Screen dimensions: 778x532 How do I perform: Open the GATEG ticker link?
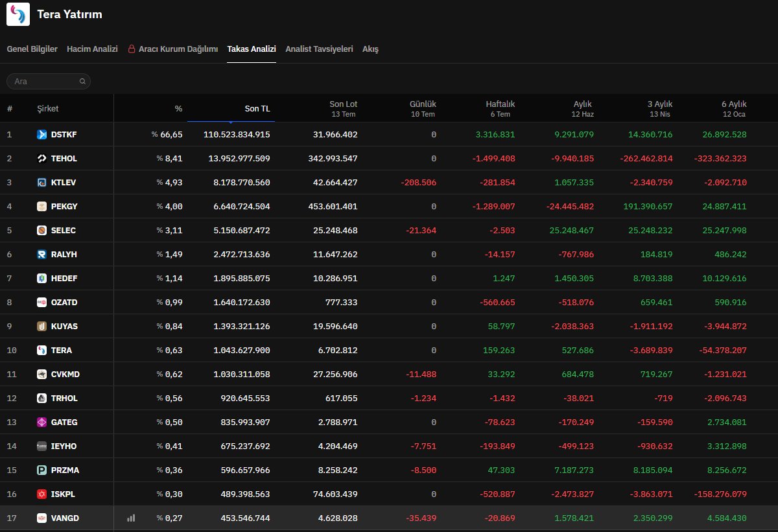click(x=64, y=422)
